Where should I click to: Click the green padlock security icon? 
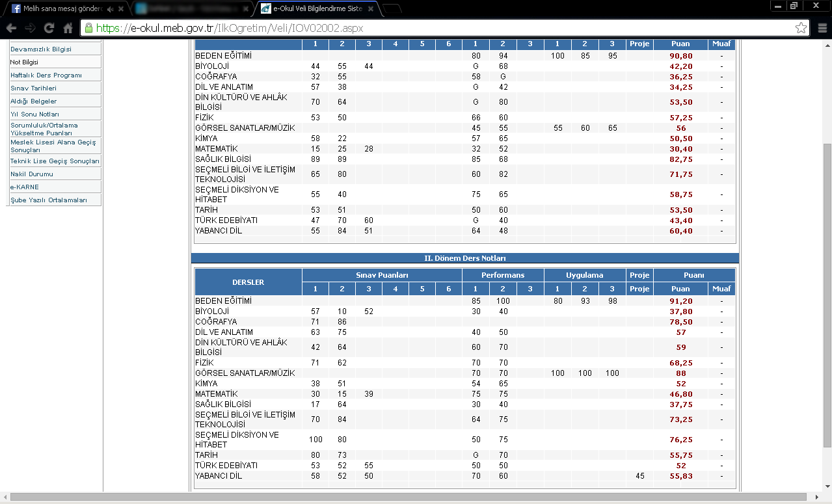[x=89, y=28]
